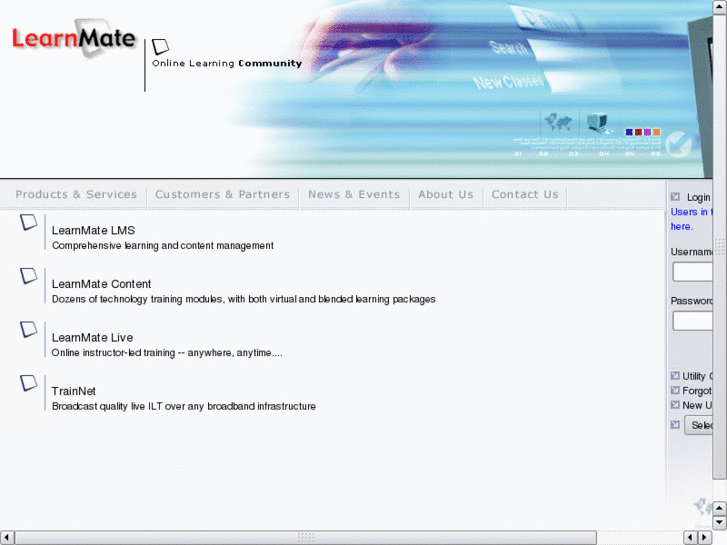
Task: Click the round checkmark icon in banner
Action: (x=678, y=144)
